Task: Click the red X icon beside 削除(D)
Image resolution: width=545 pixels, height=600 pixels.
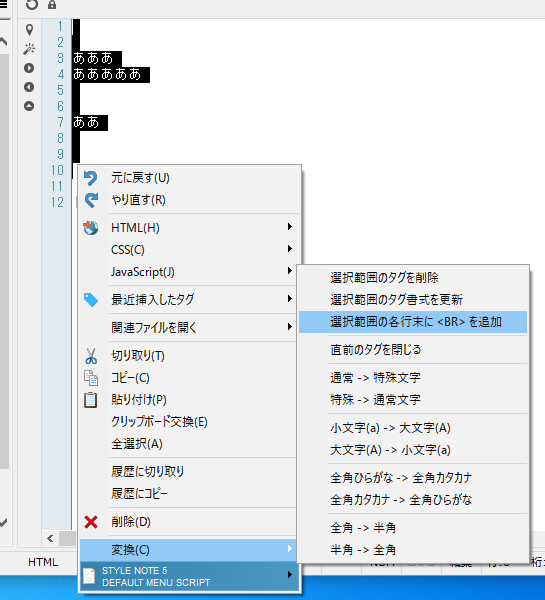Action: 91,522
